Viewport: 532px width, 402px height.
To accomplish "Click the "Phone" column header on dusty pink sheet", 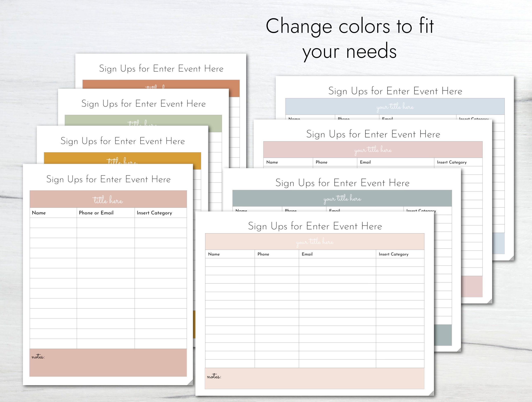I will pos(321,162).
